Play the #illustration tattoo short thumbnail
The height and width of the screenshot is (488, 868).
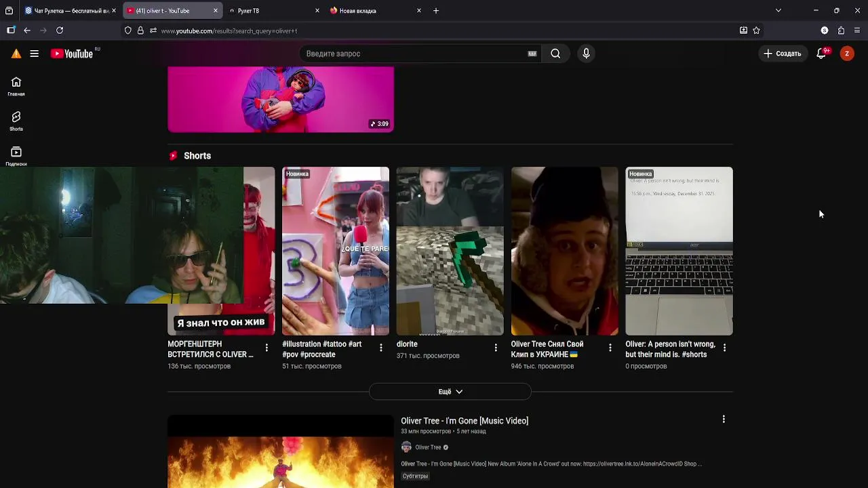[x=336, y=251]
